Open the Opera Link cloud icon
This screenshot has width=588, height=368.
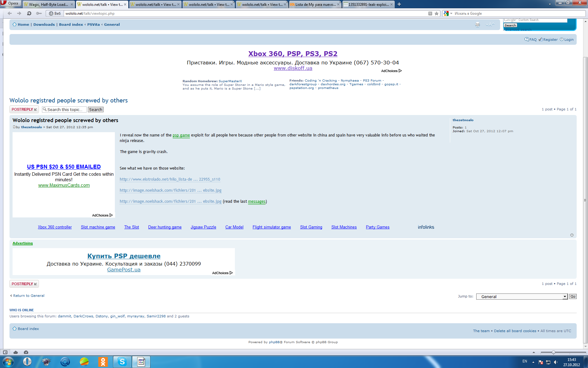tap(16, 352)
